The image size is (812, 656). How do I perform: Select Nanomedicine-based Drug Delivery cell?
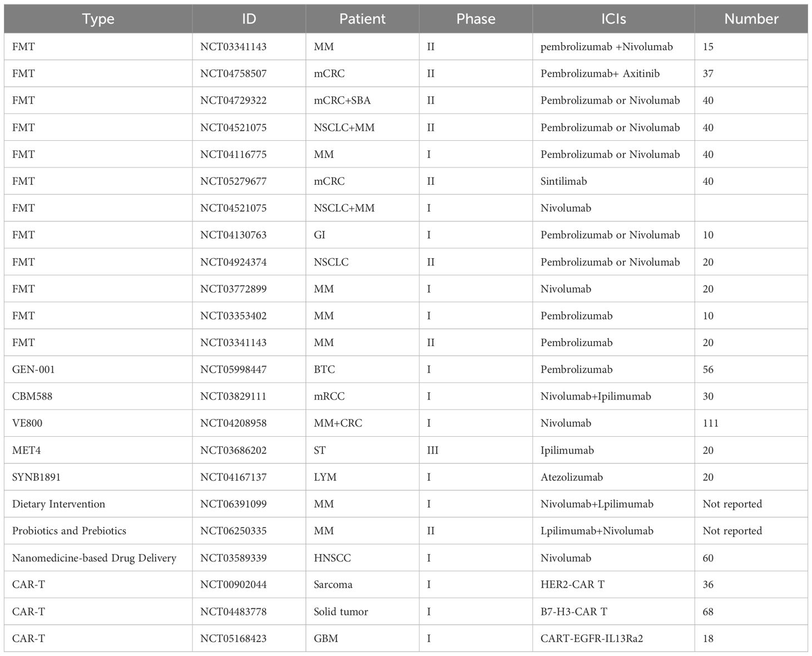pos(94,558)
